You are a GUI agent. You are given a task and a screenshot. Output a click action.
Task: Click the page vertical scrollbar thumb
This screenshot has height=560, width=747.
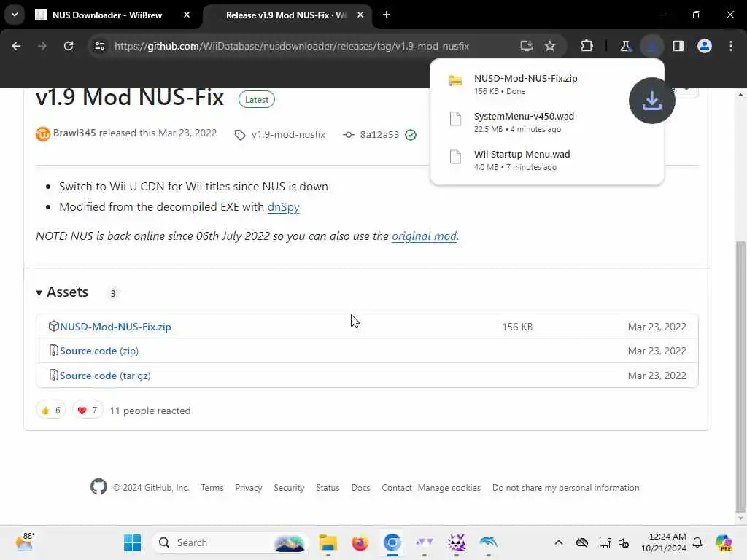coord(740,376)
